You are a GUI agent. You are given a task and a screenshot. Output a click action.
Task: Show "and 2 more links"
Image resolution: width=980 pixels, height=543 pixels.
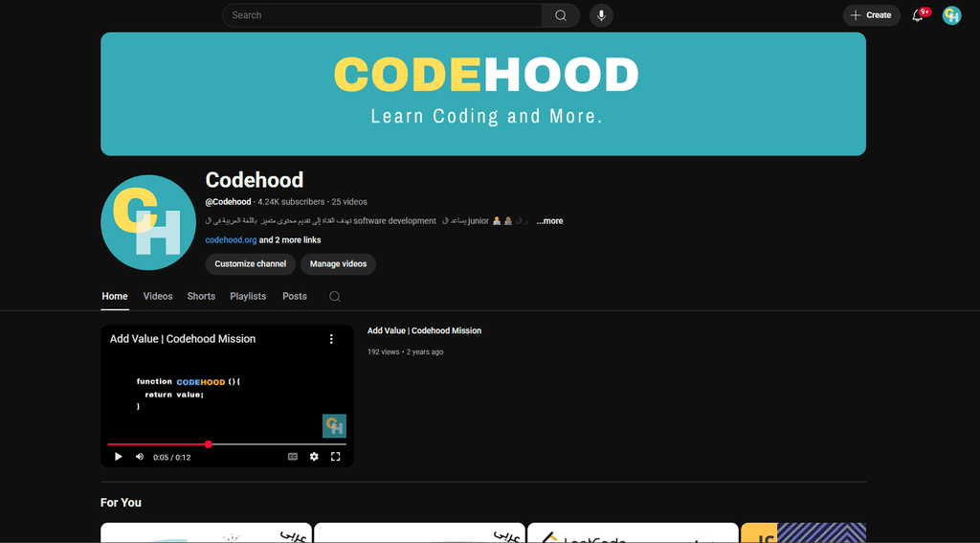click(x=290, y=239)
